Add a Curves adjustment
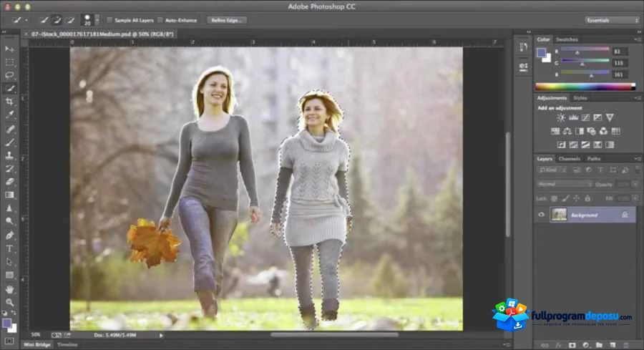 tap(585, 117)
